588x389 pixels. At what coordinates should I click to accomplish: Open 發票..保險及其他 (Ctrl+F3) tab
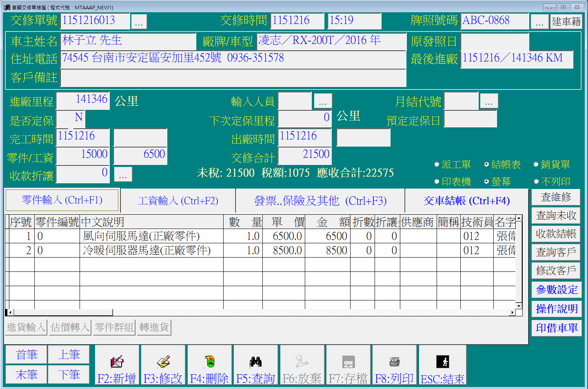[320, 201]
